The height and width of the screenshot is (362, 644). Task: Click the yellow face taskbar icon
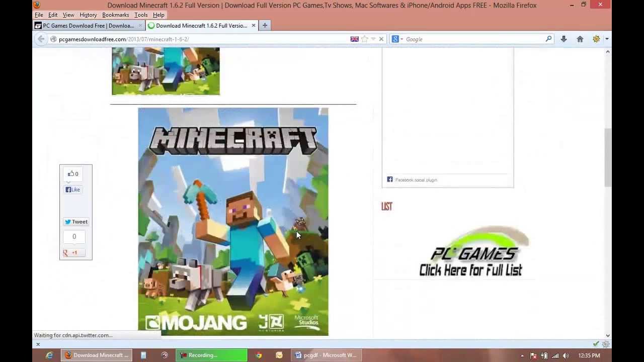pos(279,355)
